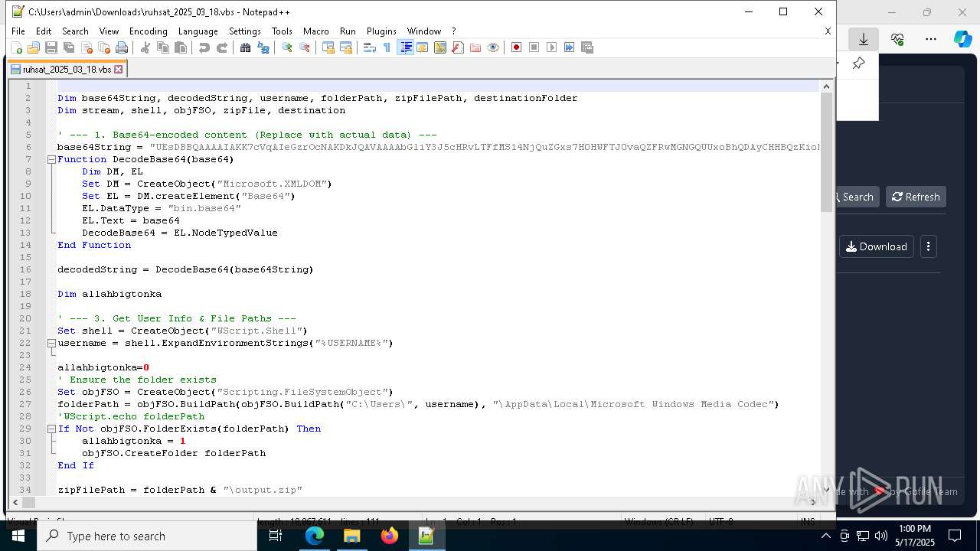The width and height of the screenshot is (980, 551).
Task: Open the Function List icon
Action: 458,47
